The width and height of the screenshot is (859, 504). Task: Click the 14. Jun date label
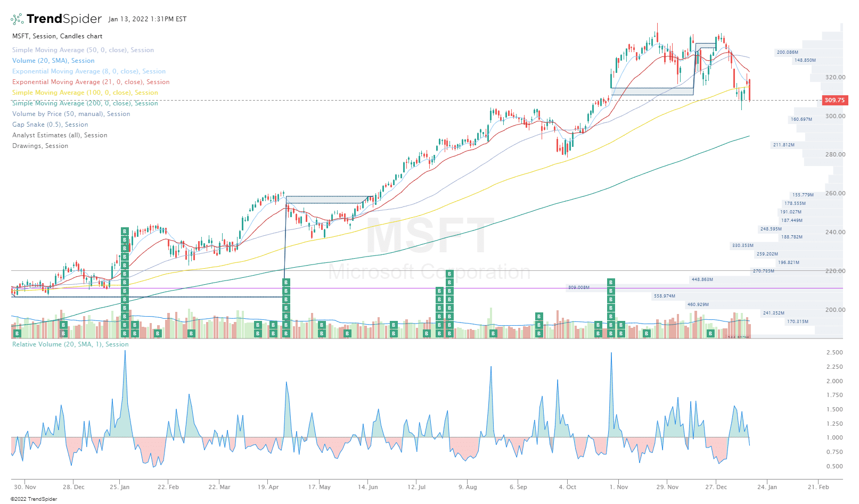[x=368, y=487]
